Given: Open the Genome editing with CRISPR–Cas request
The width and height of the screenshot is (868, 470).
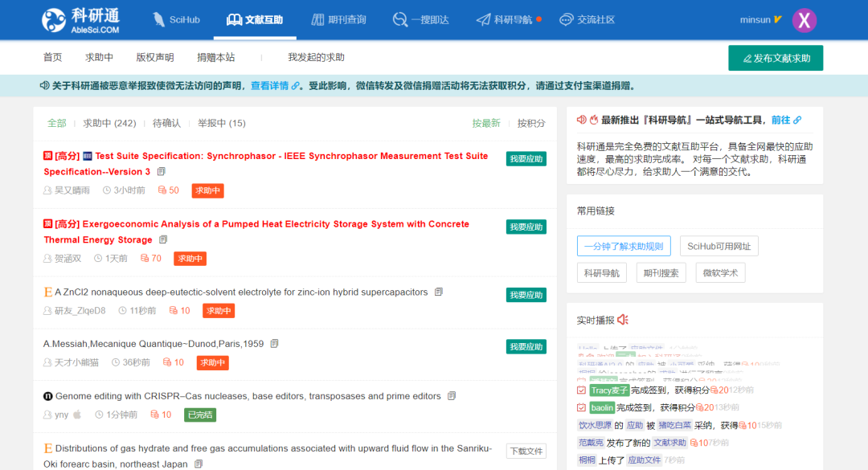Looking at the screenshot, I should pyautogui.click(x=248, y=396).
